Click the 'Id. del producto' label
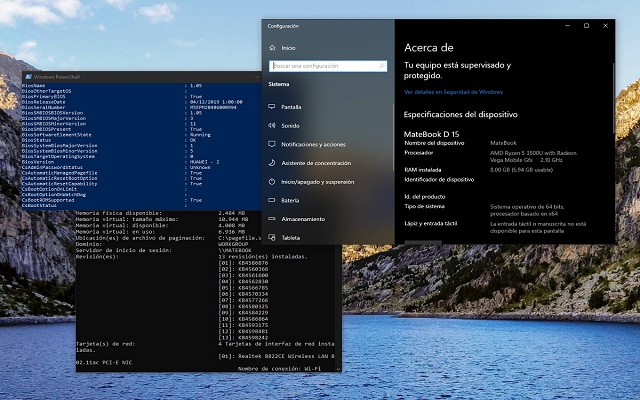Image resolution: width=640 pixels, height=400 pixels. (x=424, y=196)
